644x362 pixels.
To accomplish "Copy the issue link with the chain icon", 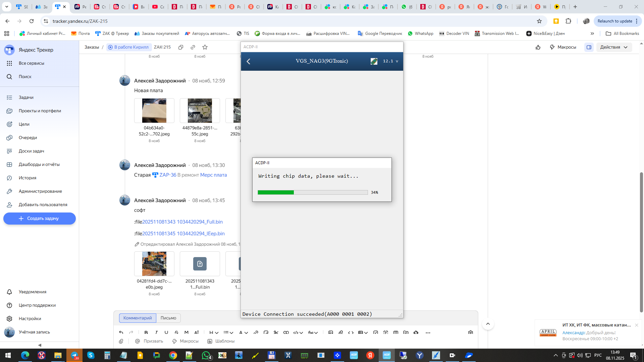I will tap(193, 47).
